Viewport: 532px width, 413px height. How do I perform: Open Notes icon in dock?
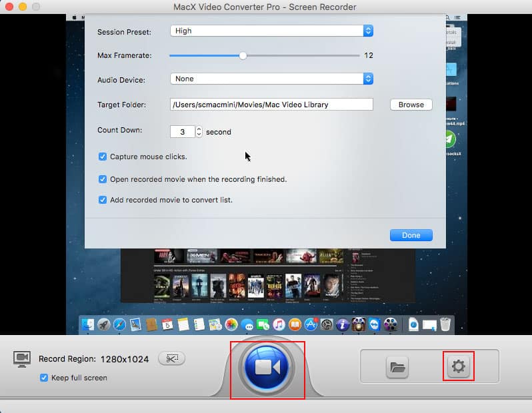pyautogui.click(x=183, y=325)
